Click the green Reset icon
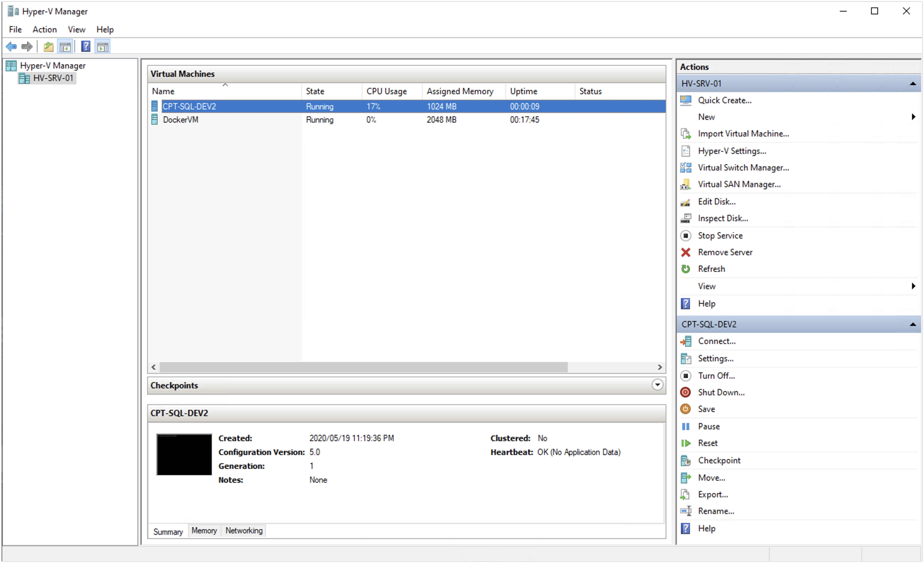This screenshot has height=563, width=924. click(686, 444)
